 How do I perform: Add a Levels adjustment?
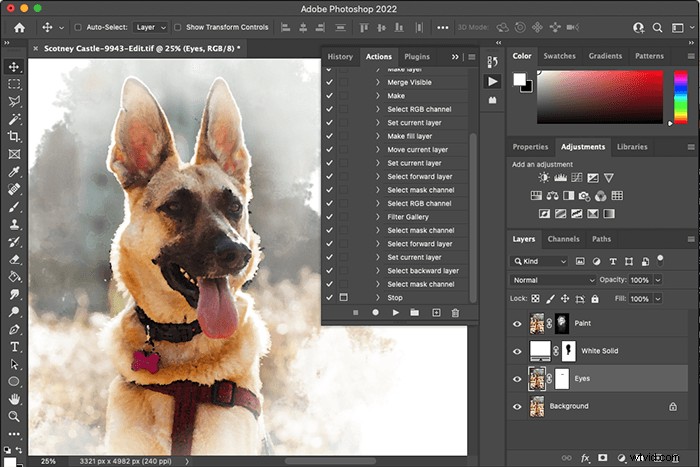560,178
